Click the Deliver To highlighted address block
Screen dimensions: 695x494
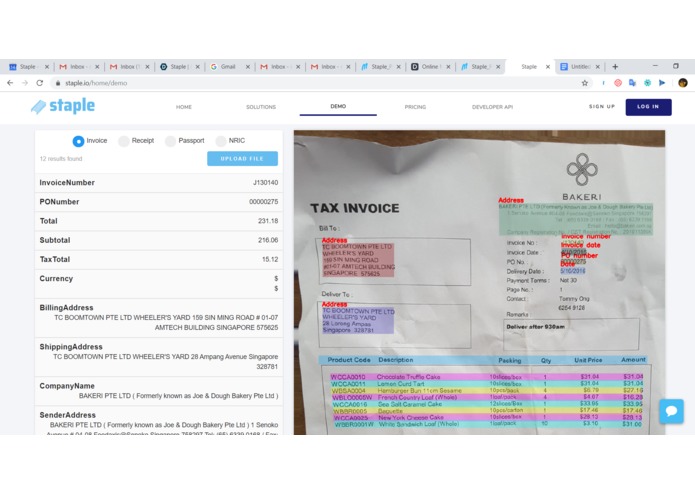tap(358, 320)
